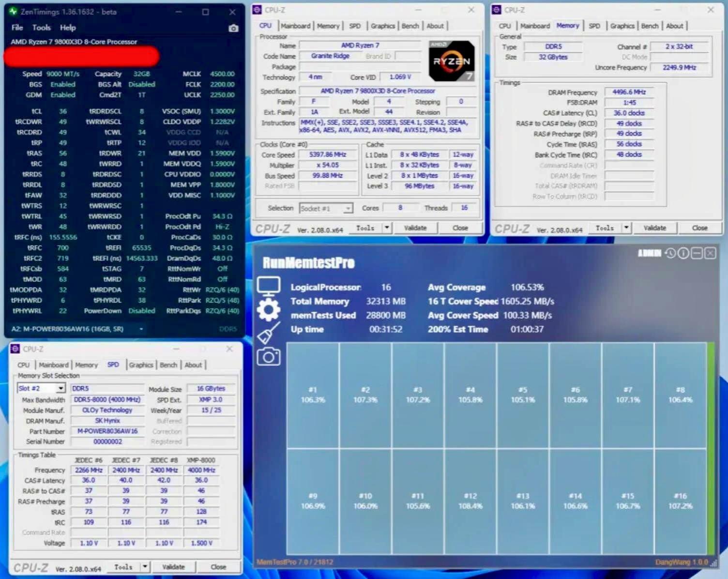Click the Speed 9000 MT/s value in ZenTimings
The width and height of the screenshot is (728, 579).
(x=63, y=74)
